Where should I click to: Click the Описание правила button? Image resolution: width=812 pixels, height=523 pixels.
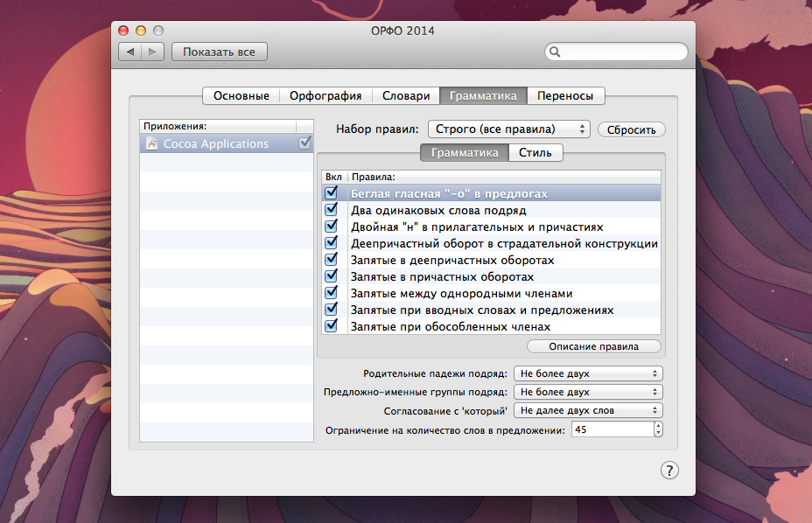pos(593,346)
